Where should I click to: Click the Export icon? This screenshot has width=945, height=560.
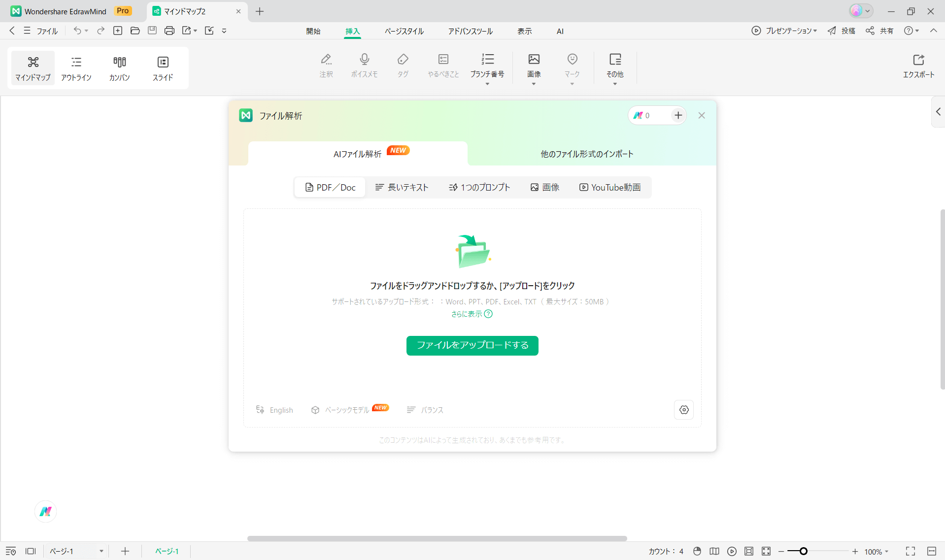pyautogui.click(x=918, y=66)
